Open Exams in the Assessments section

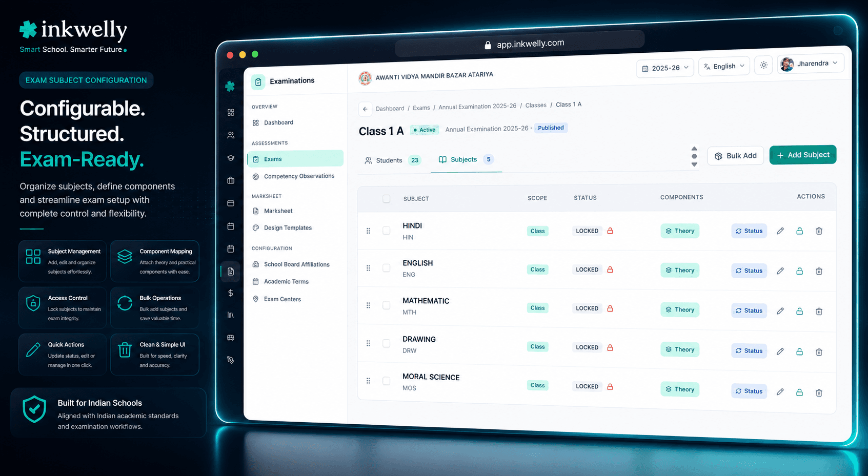pos(295,159)
